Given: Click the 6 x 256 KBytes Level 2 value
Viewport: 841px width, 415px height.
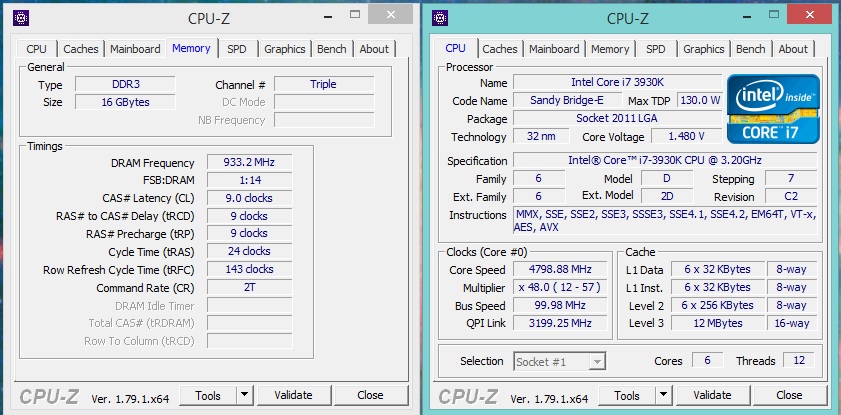Looking at the screenshot, I should coord(718,305).
